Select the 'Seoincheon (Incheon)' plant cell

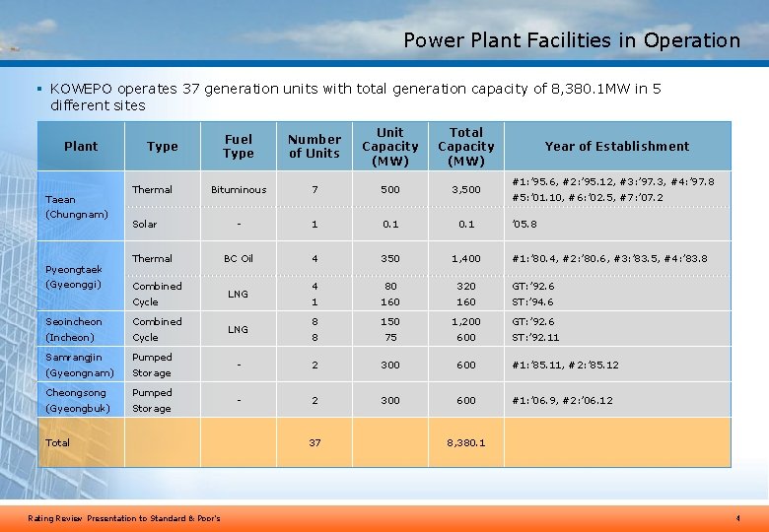(x=81, y=329)
